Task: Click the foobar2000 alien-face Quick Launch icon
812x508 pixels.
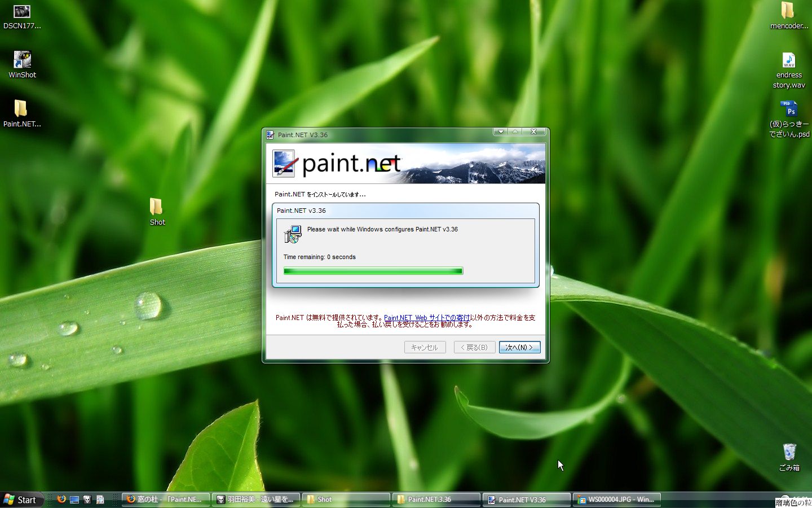Action: click(87, 499)
